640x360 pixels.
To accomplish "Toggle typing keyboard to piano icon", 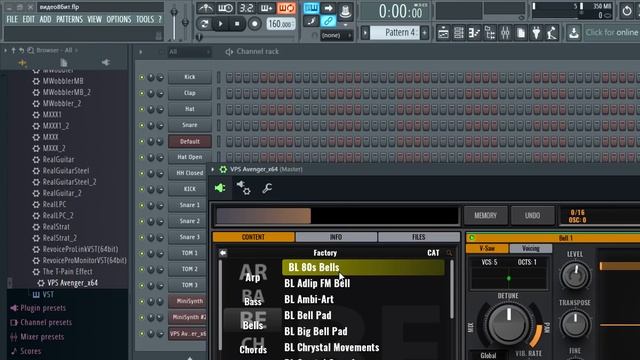I will click(311, 8).
